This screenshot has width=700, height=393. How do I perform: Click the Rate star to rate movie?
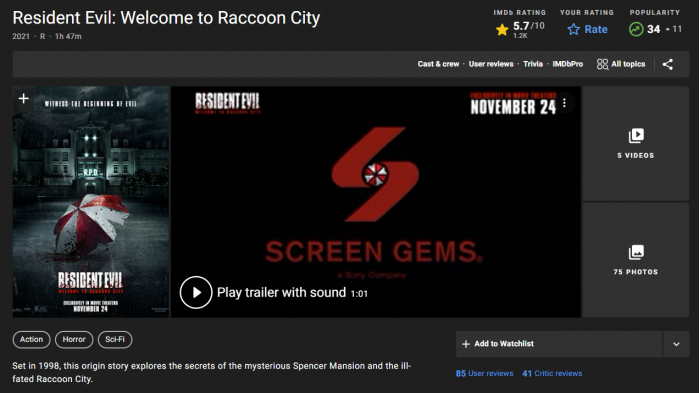click(x=573, y=29)
